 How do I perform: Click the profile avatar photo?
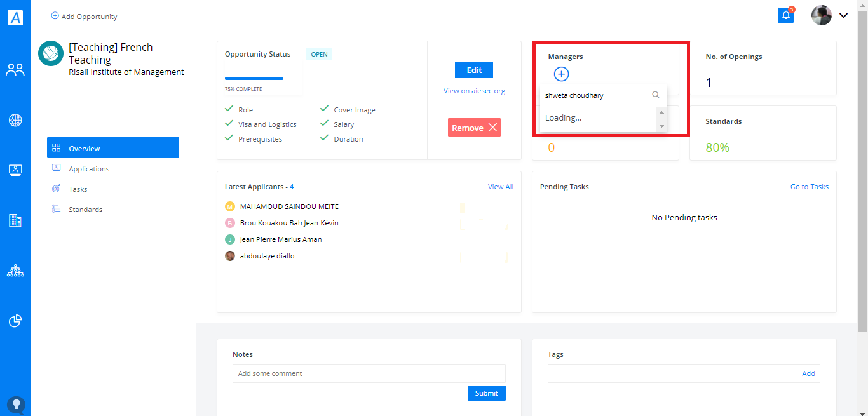click(822, 15)
